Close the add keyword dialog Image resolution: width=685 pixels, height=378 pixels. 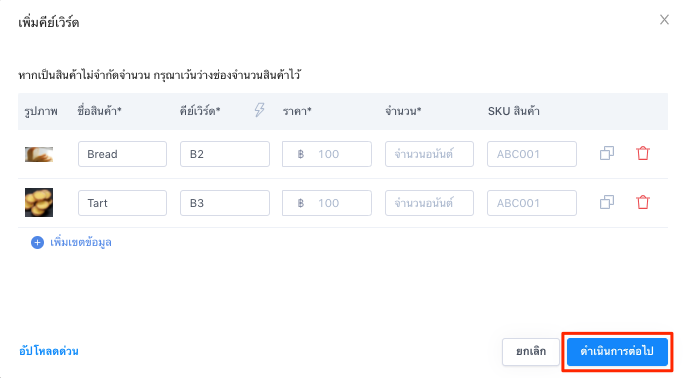(x=664, y=20)
